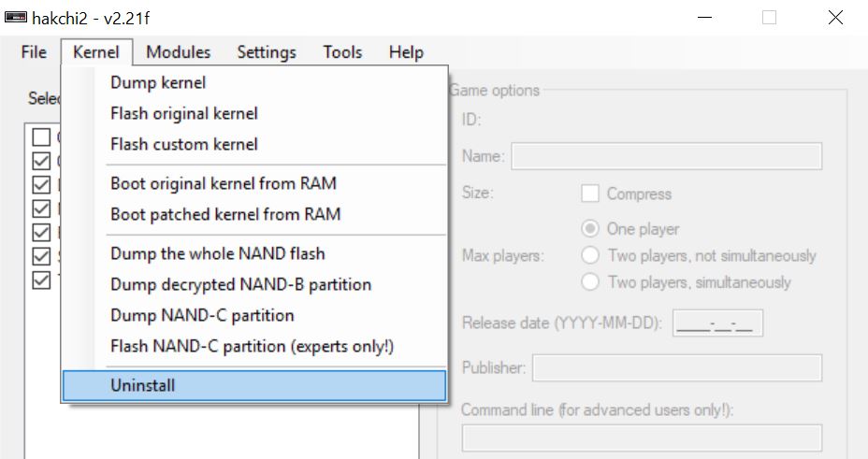
Task: Choose Dump the whole NAND flash
Action: tap(254, 253)
